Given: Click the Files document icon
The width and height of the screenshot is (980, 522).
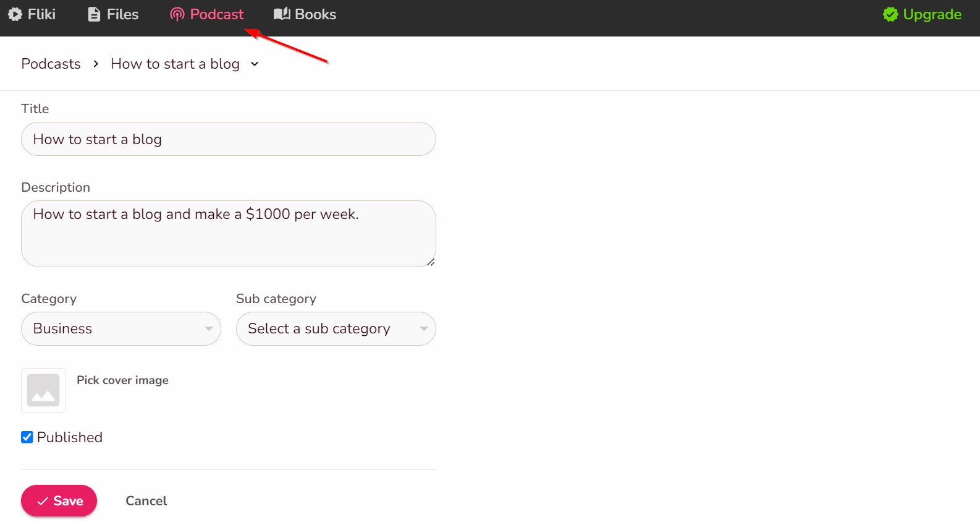Looking at the screenshot, I should [94, 14].
